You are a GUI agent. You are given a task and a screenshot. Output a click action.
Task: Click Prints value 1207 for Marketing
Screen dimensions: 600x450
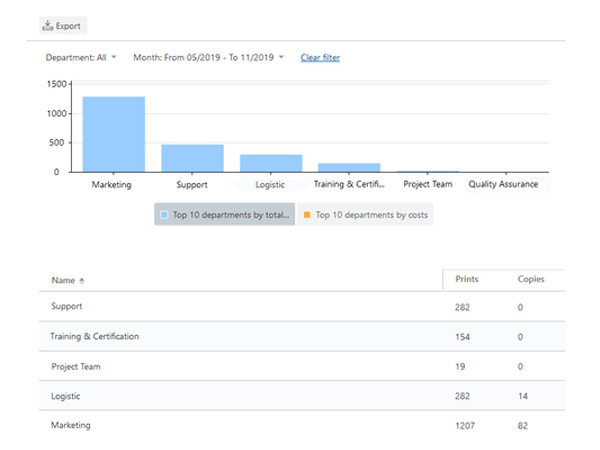[465, 426]
